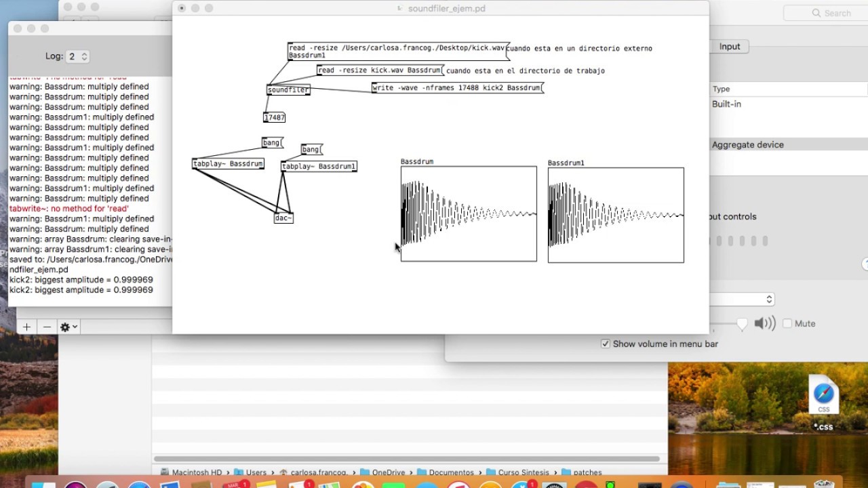Click OneDrive folder in Finder path bar
This screenshot has width=868, height=488.
(382, 472)
